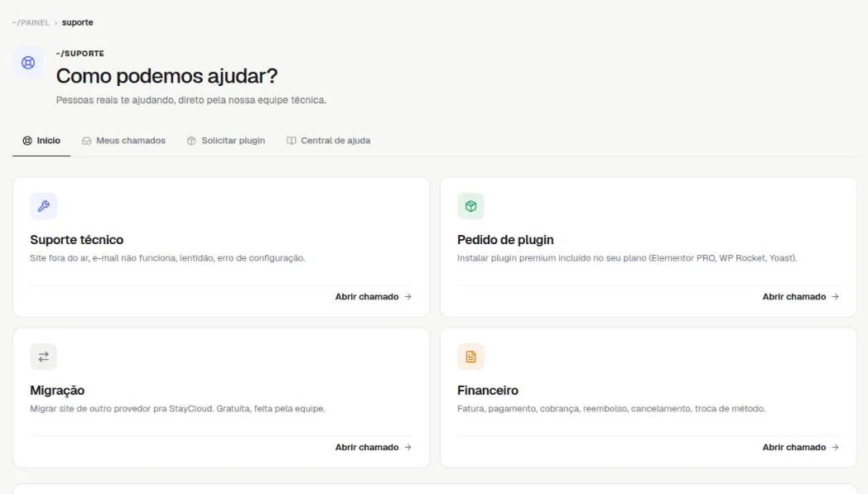This screenshot has width=868, height=494.
Task: Select the Pedido de plugin card title
Action: pos(505,239)
